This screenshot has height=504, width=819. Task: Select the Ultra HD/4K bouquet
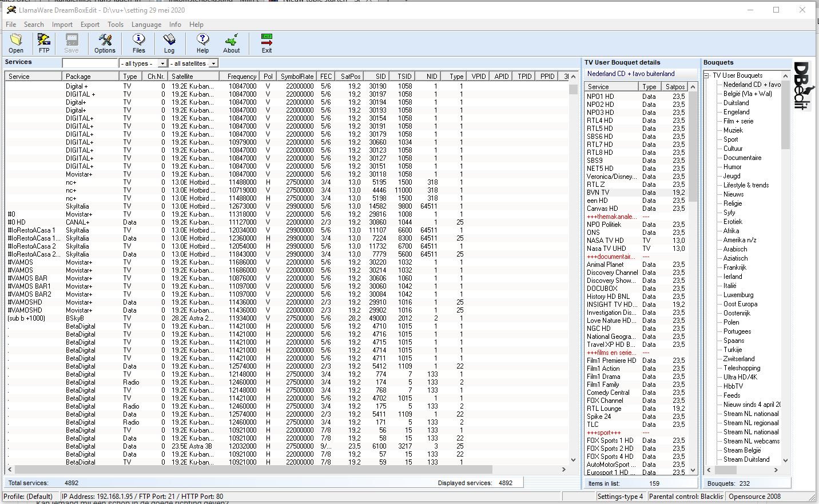pyautogui.click(x=740, y=377)
